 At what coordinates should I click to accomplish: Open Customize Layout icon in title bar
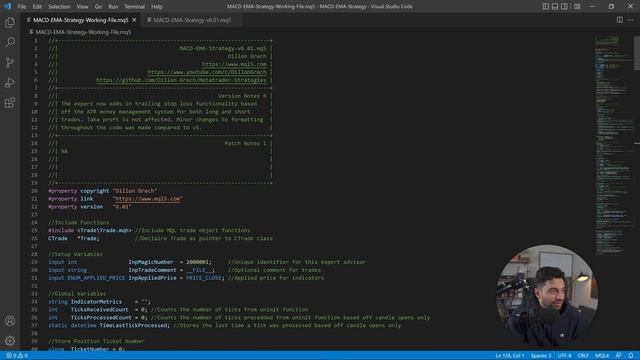(x=577, y=7)
